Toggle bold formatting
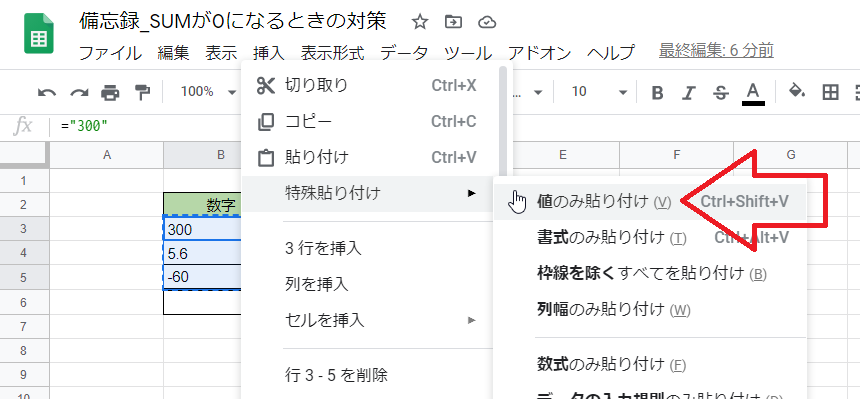Viewport: 860px width, 399px height. pos(657,92)
